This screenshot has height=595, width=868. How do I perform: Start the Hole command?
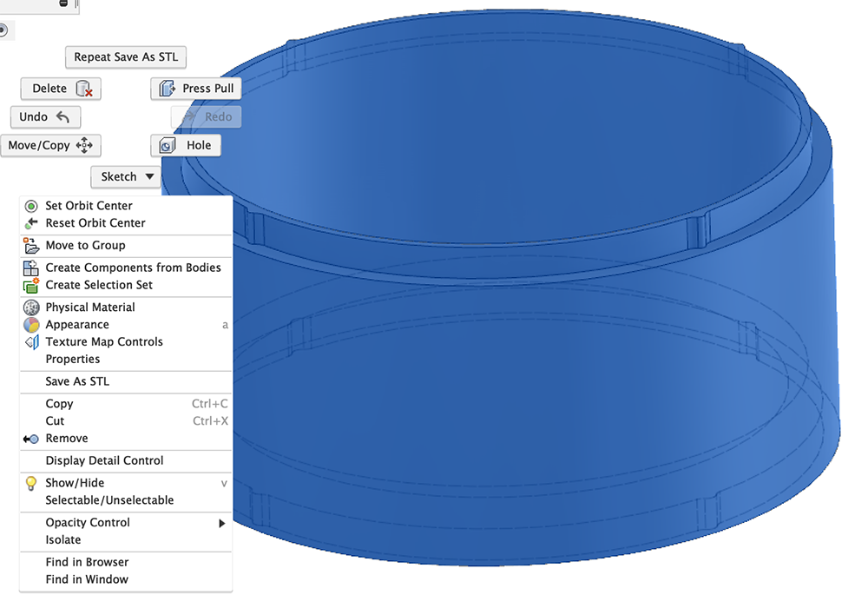(186, 146)
